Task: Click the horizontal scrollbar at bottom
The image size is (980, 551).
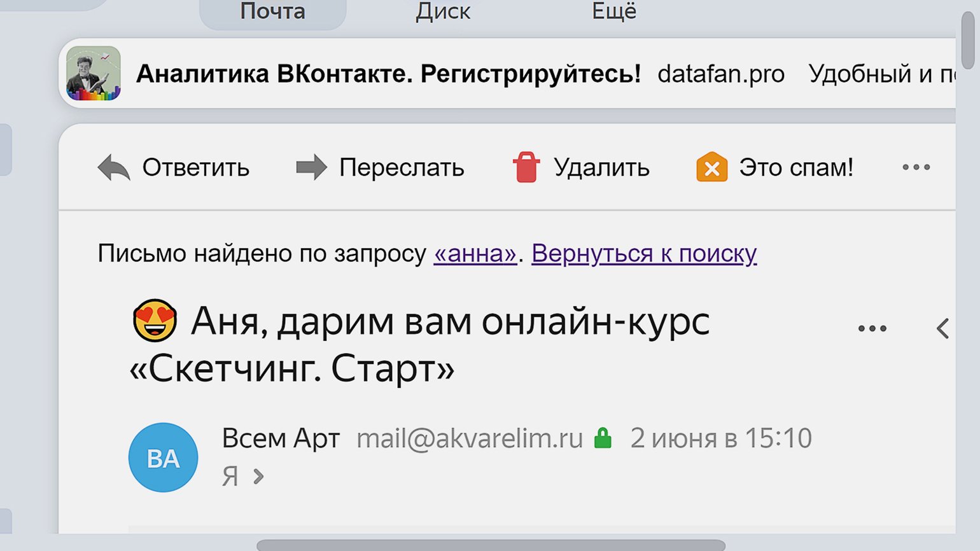Action: tap(490, 545)
